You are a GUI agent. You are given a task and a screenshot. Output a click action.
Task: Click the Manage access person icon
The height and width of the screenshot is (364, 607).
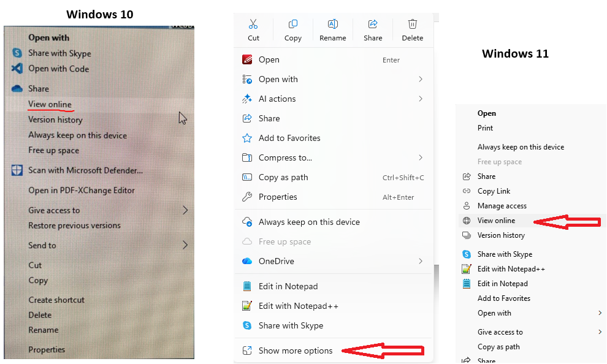tap(467, 206)
